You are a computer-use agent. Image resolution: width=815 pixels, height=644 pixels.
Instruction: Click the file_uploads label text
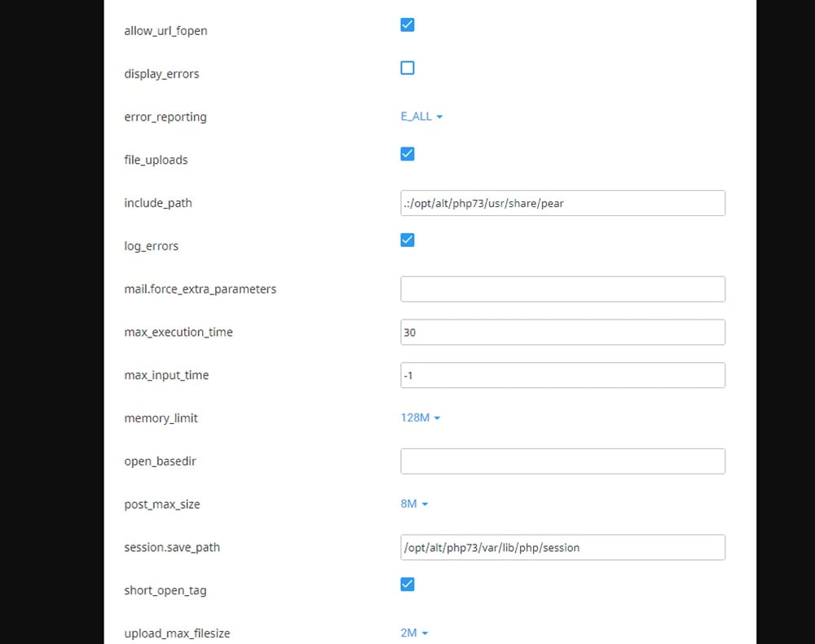tap(156, 160)
